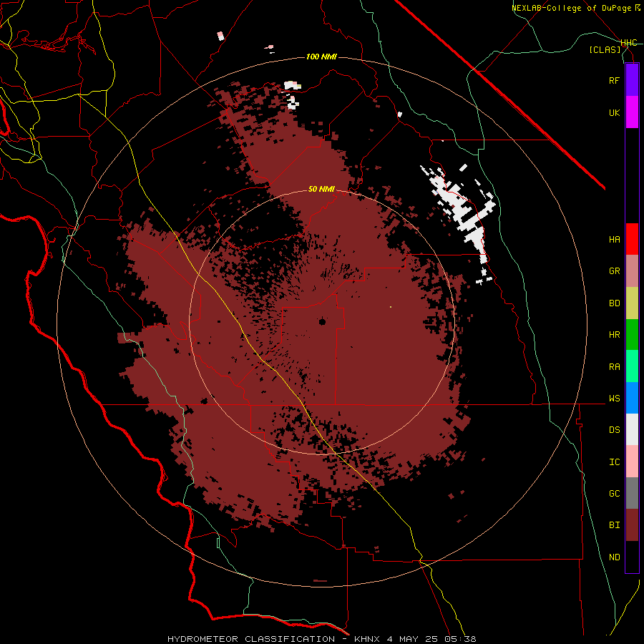
Task: Click the UK legend label
Action: click(615, 112)
